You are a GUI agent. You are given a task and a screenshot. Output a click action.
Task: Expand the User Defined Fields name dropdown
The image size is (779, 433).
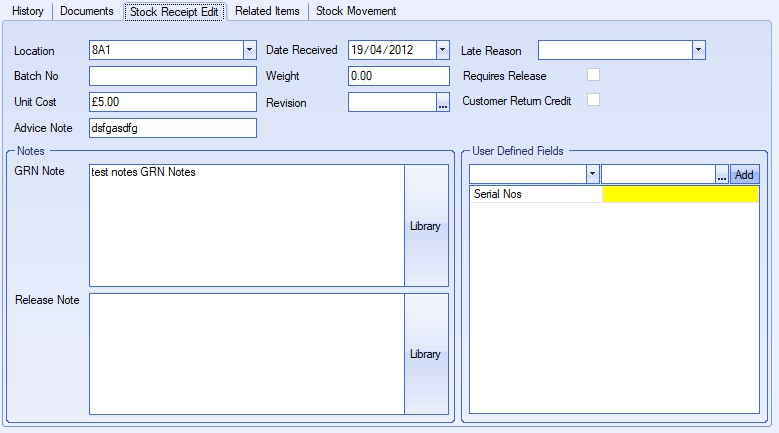[x=592, y=174]
